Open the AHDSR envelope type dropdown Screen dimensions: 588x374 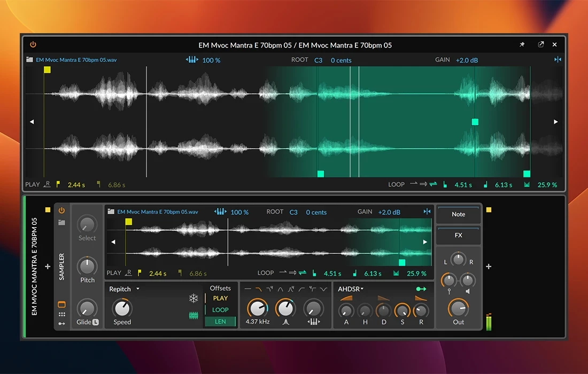353,289
